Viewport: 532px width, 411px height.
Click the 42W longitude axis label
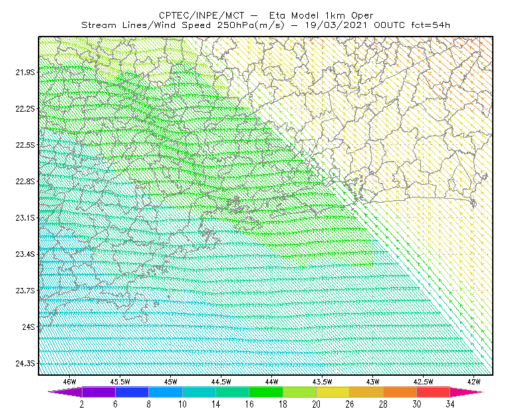[473, 382]
